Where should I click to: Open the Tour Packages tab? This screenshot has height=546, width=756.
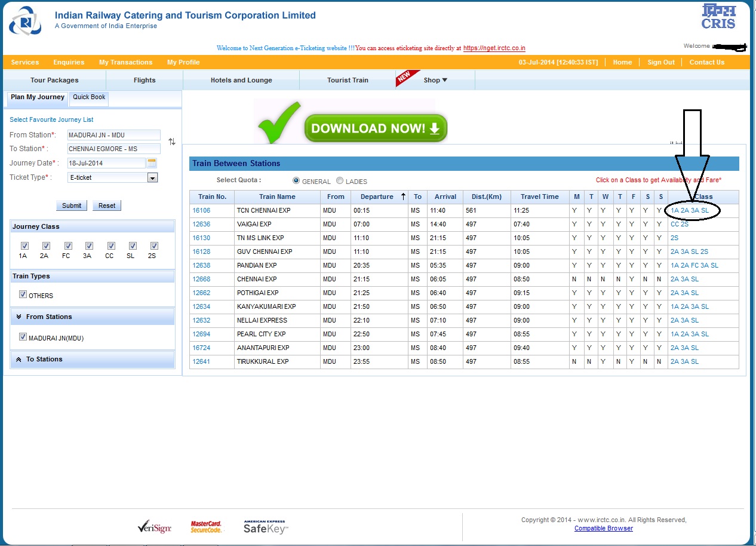point(54,80)
